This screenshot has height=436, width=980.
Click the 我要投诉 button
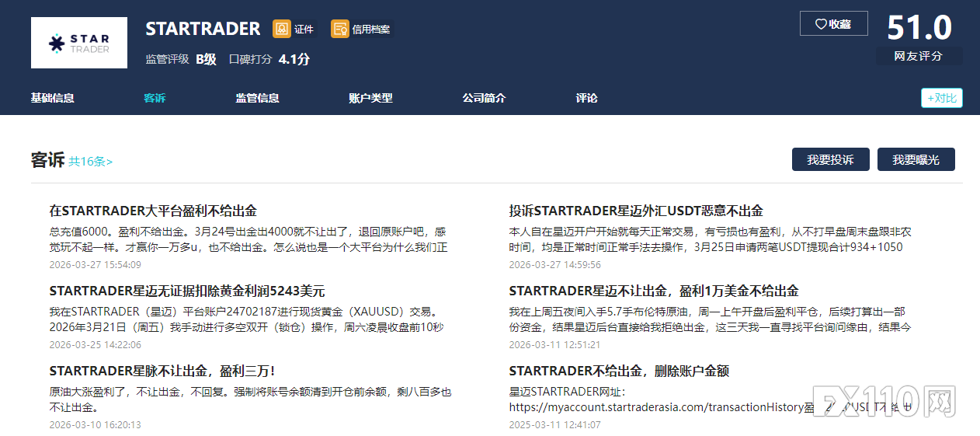tap(830, 159)
